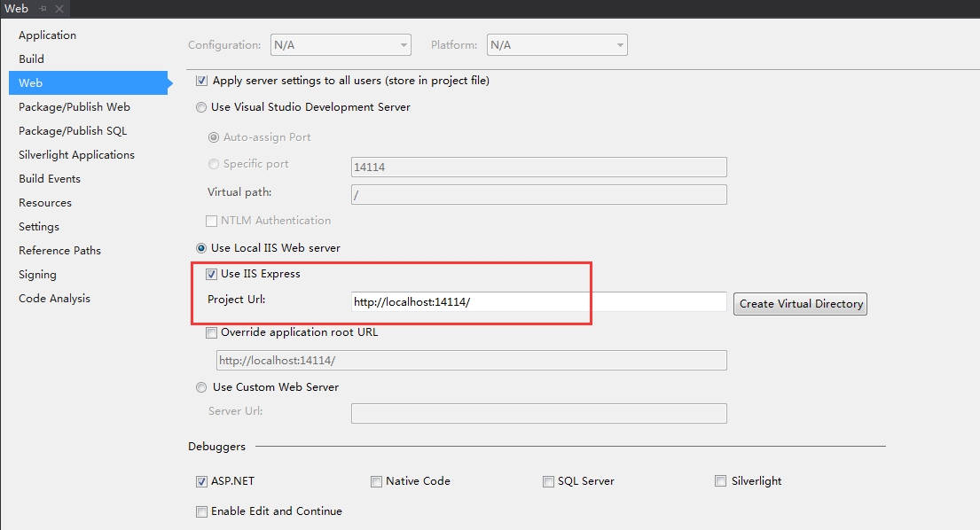The image size is (980, 530).
Task: Click the override root URL field
Action: (x=471, y=360)
